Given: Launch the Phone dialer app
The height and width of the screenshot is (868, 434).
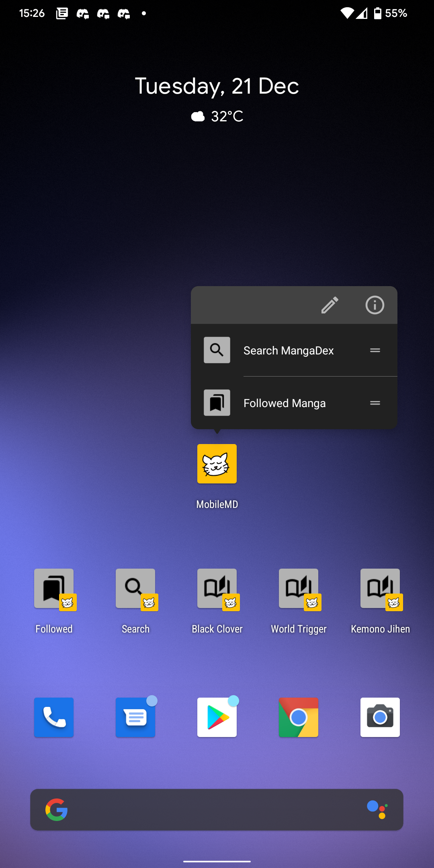Looking at the screenshot, I should (54, 717).
